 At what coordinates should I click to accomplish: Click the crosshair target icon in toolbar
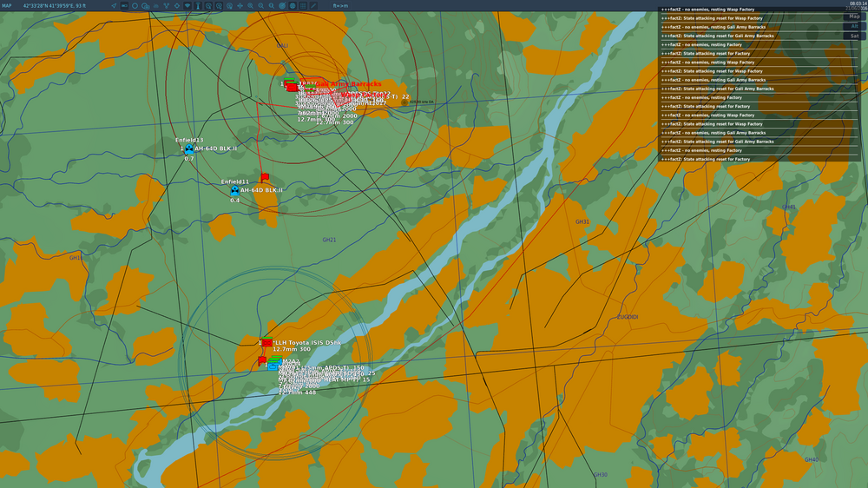pos(177,5)
